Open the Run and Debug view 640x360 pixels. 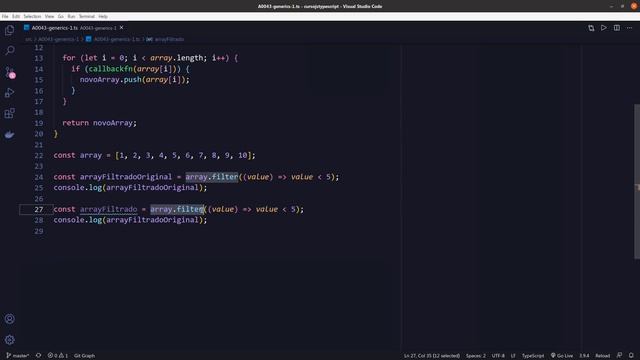click(x=9, y=93)
